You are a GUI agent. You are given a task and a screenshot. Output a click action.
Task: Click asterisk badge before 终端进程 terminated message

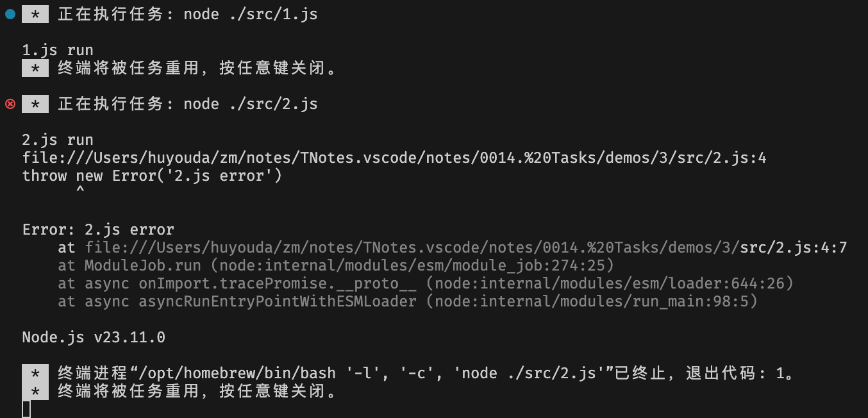click(x=35, y=373)
